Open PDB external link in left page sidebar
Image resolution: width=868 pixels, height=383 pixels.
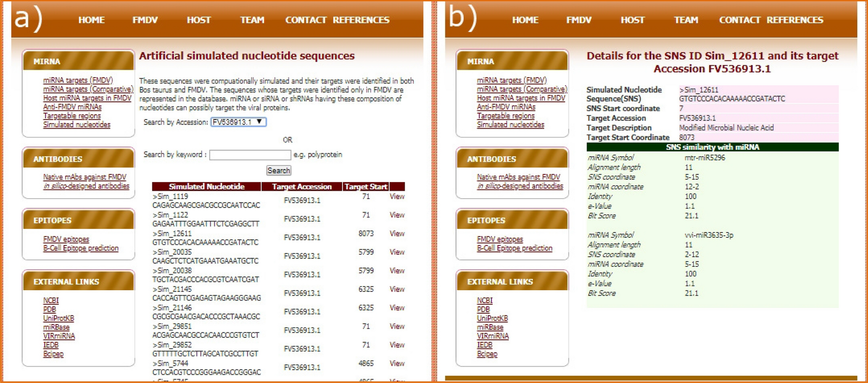(50, 309)
